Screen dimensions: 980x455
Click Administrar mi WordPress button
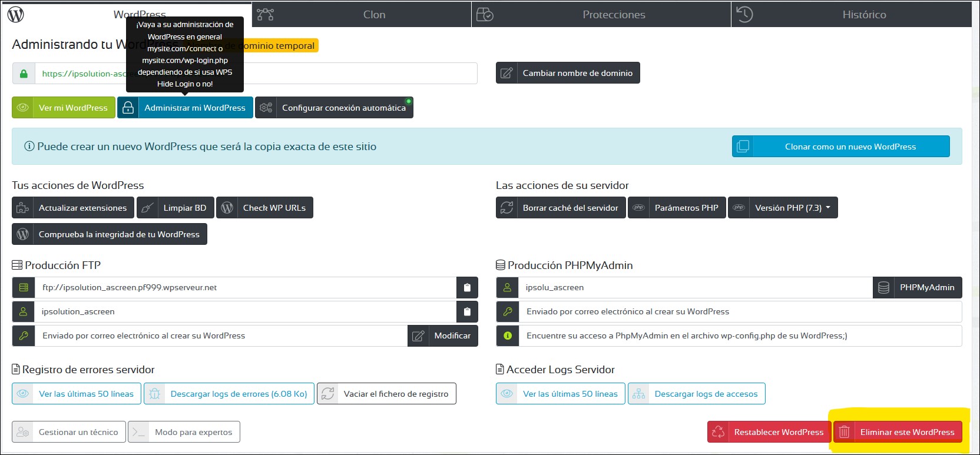[x=185, y=108]
